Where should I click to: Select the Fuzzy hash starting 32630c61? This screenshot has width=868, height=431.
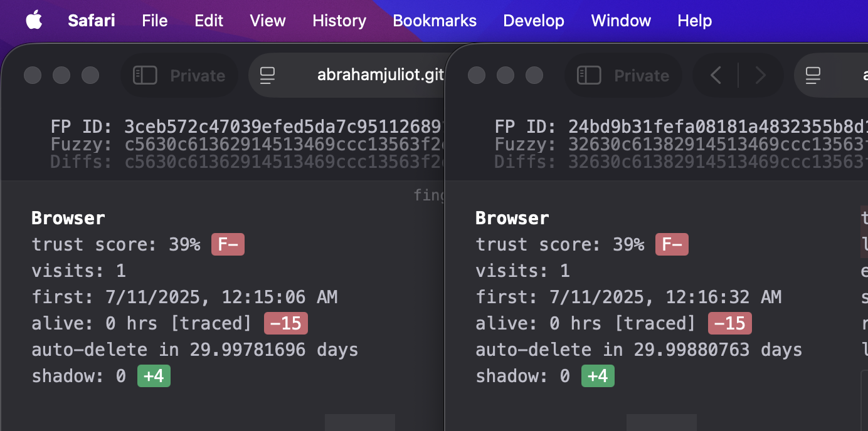718,145
